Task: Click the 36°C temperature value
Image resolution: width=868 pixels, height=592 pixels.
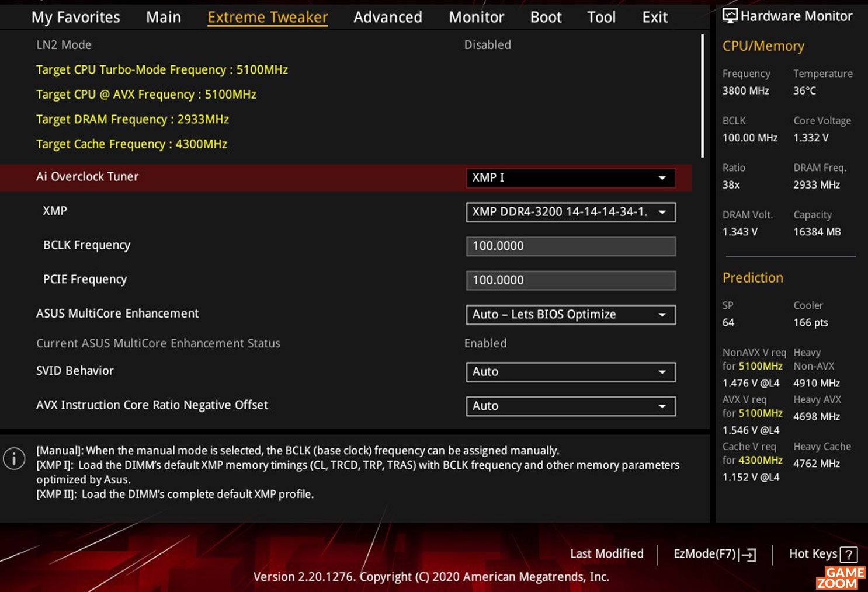Action: [x=804, y=90]
